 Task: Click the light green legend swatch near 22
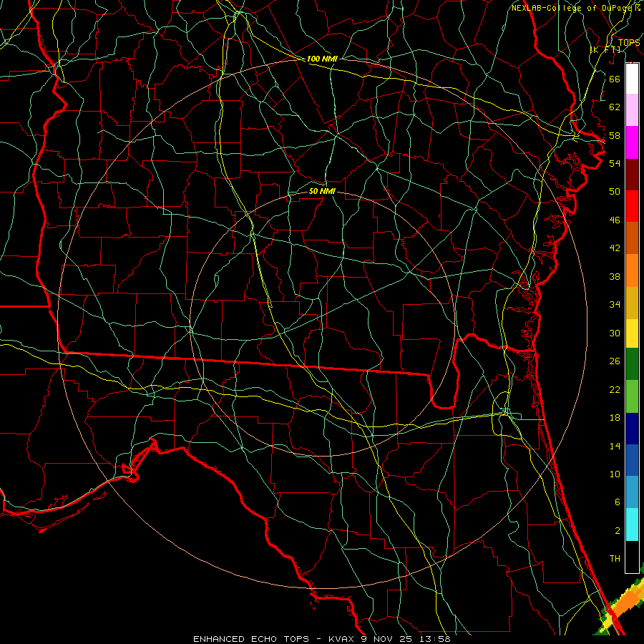(x=632, y=396)
